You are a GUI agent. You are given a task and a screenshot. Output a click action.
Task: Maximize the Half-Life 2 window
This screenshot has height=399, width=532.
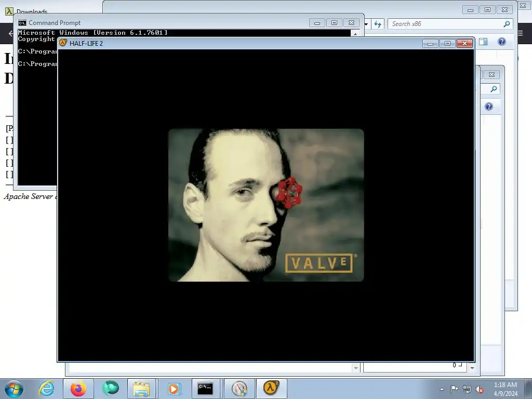coord(447,44)
